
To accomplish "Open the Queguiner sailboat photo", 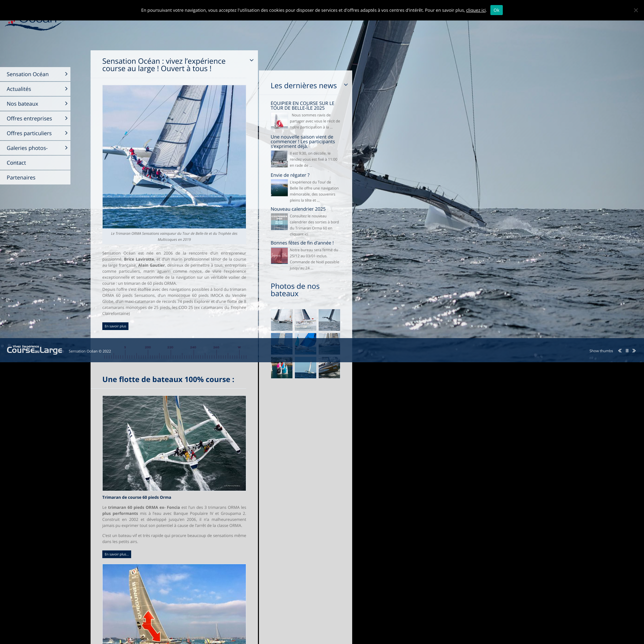I will click(174, 604).
